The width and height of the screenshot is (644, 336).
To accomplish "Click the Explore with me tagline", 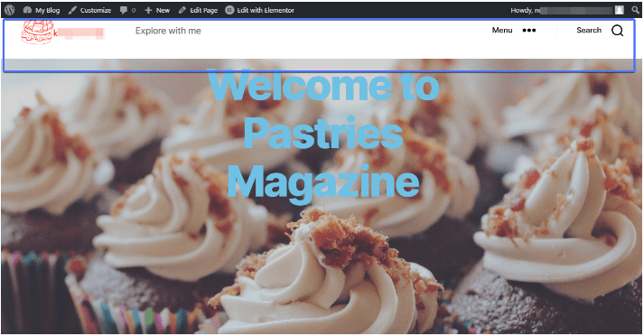I will click(x=168, y=31).
